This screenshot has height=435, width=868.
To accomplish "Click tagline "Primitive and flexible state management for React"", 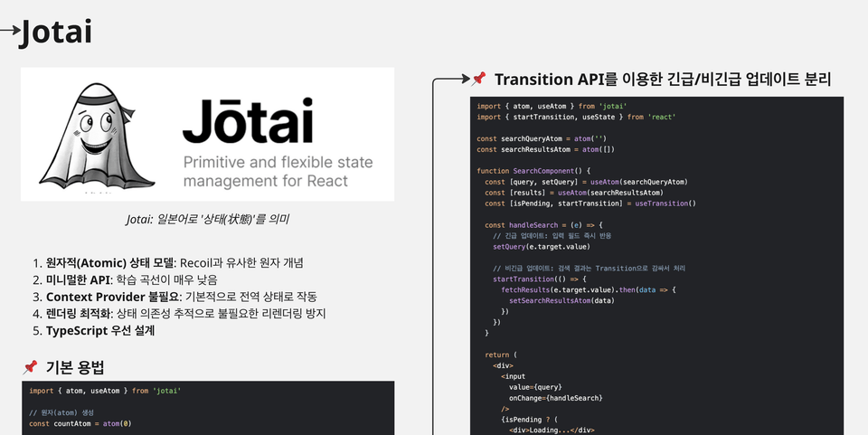I will point(278,172).
